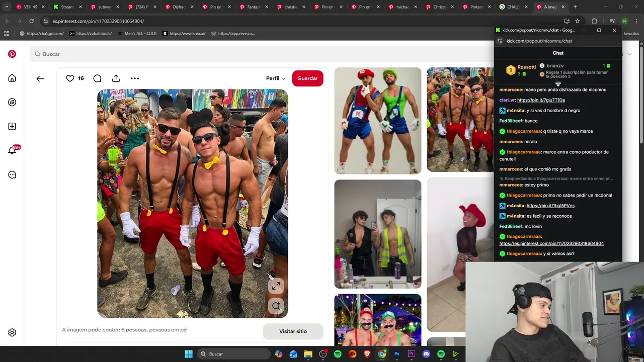Focus the Pinterest Buscar search field
The image size is (644, 362).
[262, 54]
